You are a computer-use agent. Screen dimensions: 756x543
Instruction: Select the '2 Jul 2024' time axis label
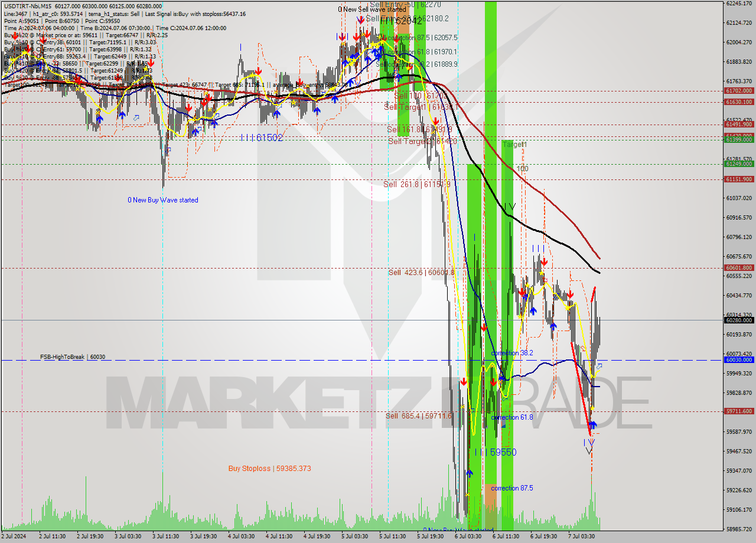pos(15,537)
